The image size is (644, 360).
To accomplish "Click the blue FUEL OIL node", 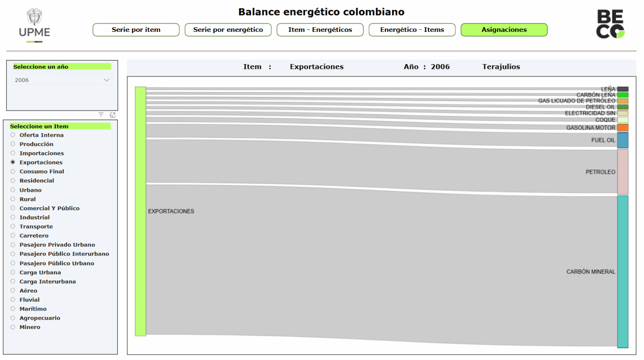I will pyautogui.click(x=623, y=140).
